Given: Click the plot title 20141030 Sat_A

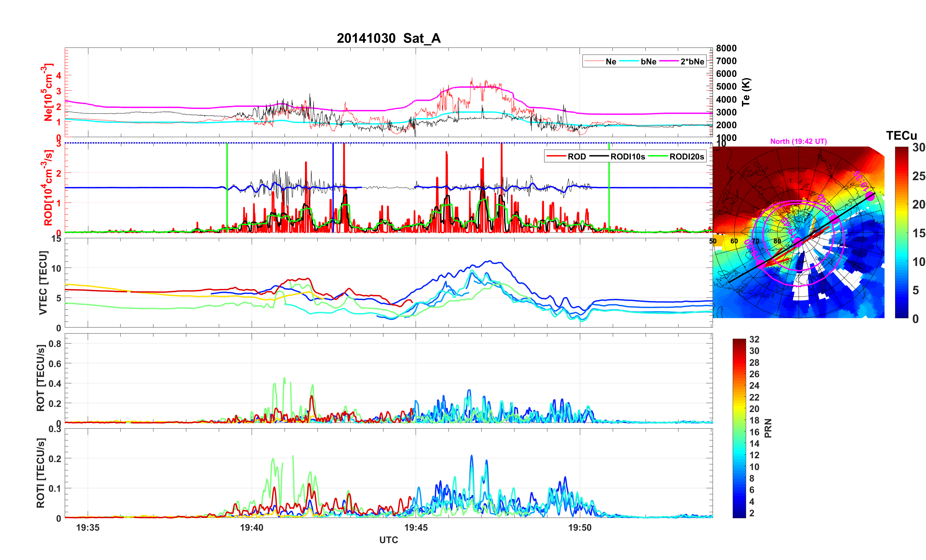Looking at the screenshot, I should point(388,38).
